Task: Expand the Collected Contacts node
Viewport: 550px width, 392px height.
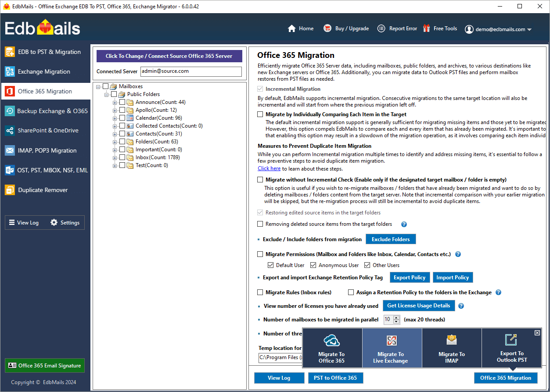Action: pyautogui.click(x=115, y=126)
